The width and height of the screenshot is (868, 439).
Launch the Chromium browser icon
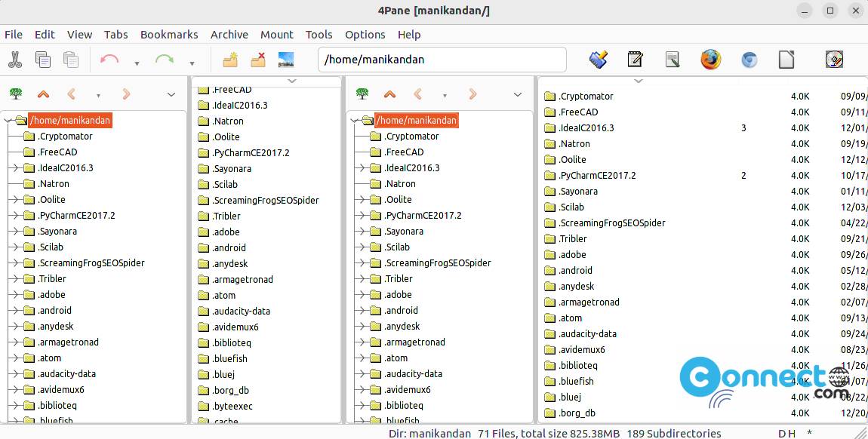pos(749,59)
